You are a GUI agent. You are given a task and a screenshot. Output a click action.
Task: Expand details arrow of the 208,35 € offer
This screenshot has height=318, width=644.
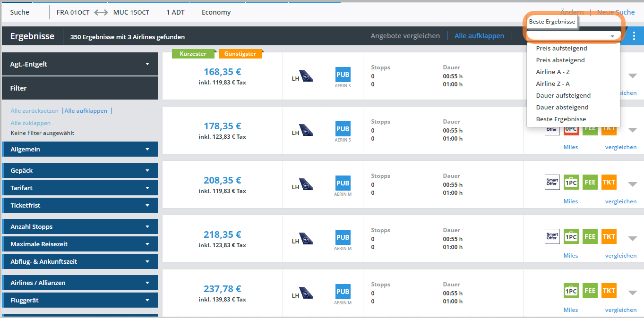click(632, 184)
